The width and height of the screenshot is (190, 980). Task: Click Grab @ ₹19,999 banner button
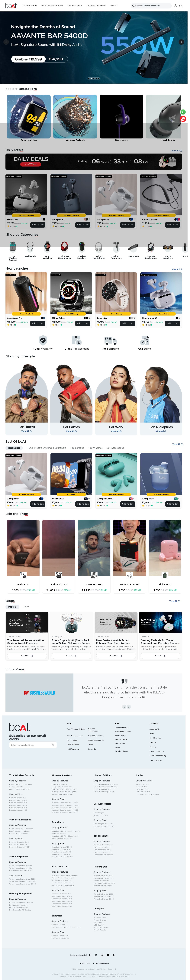tap(28, 59)
